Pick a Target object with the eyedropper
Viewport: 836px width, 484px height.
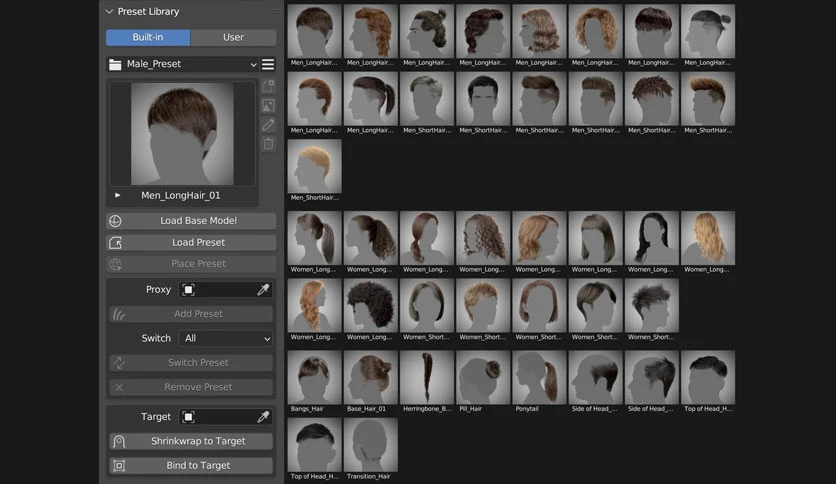pos(263,417)
